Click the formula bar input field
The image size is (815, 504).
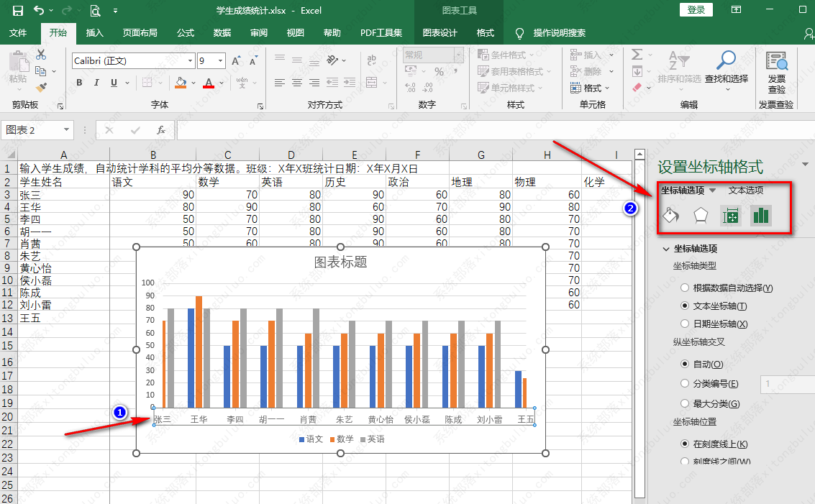(496, 130)
